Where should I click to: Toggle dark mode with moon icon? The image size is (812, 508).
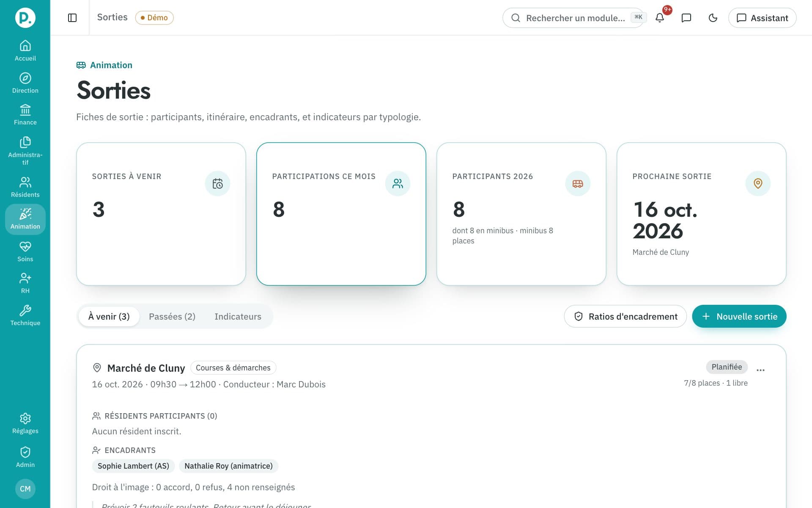click(x=713, y=18)
